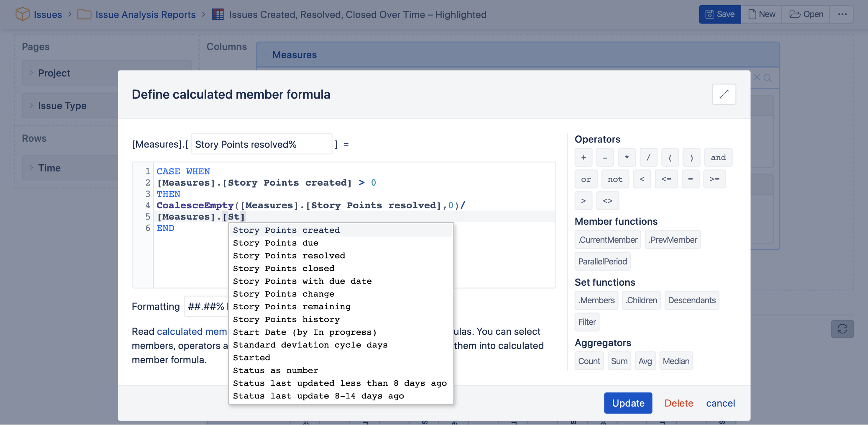Click the expand dialog arrows icon
The height and width of the screenshot is (425, 868).
pos(724,94)
